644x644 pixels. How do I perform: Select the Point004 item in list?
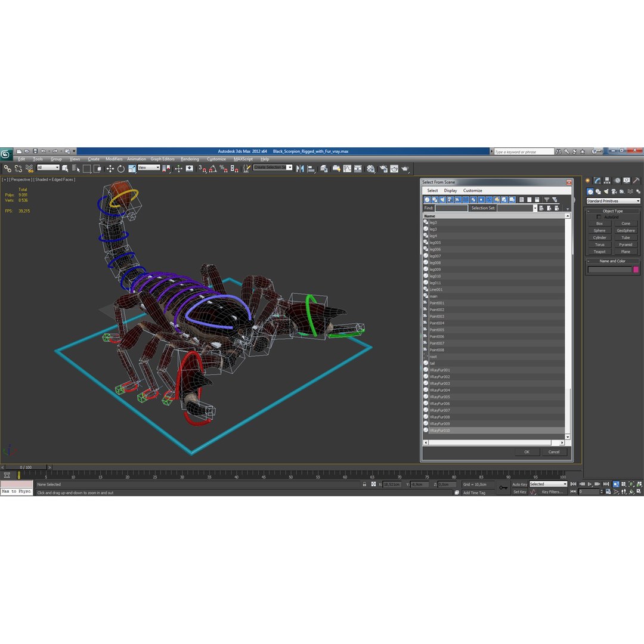click(x=494, y=323)
